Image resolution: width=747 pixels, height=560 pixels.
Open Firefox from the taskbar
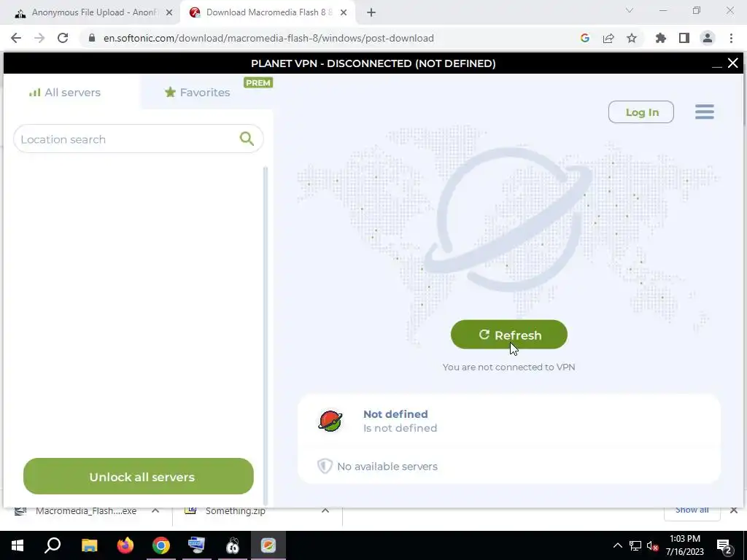(125, 545)
